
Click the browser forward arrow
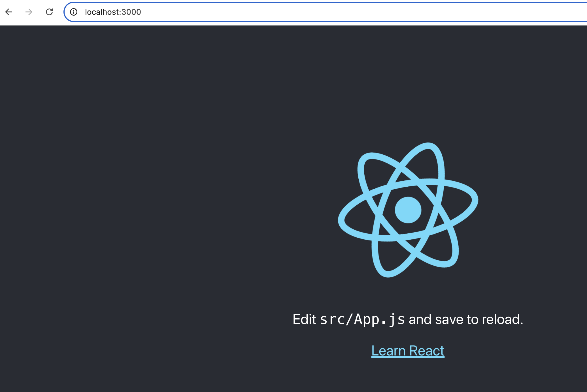29,12
